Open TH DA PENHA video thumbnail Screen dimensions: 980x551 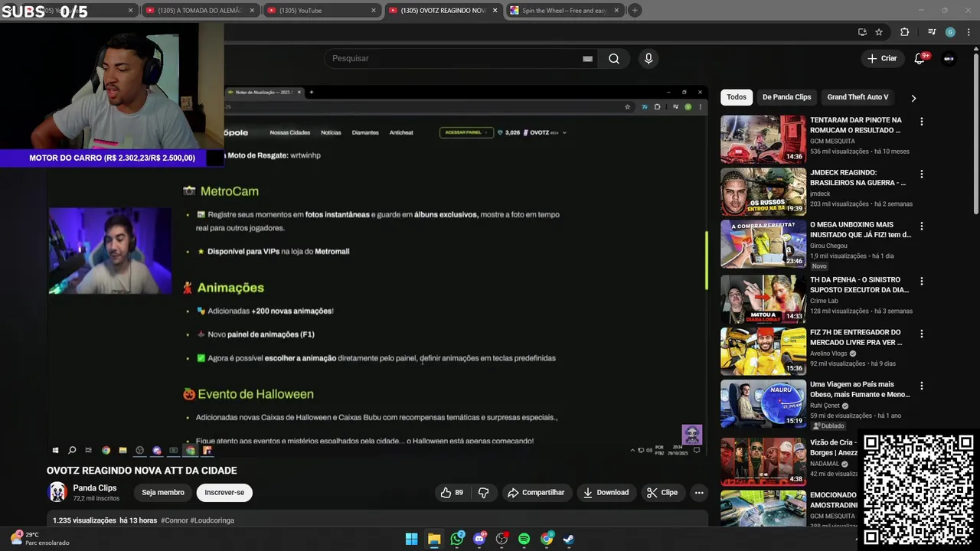(763, 298)
